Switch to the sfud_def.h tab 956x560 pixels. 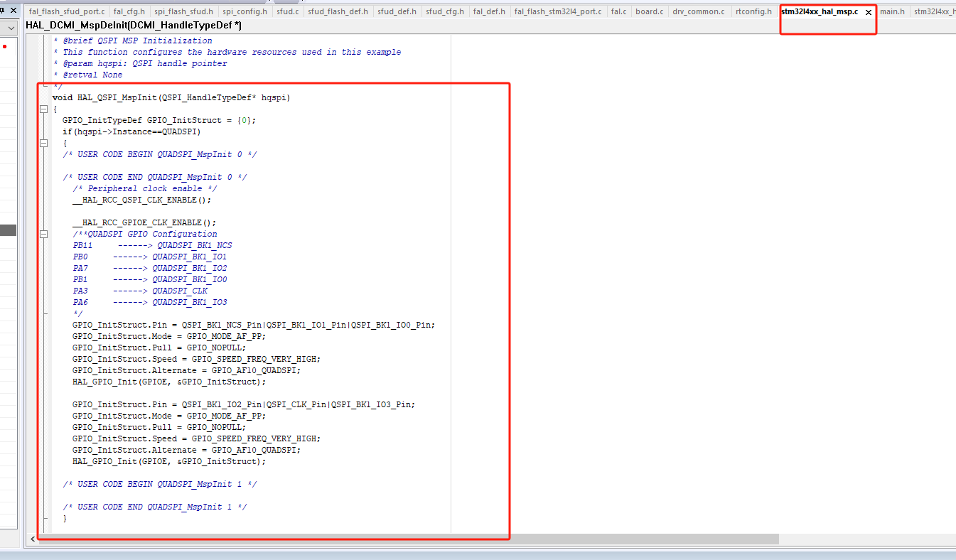click(x=397, y=11)
